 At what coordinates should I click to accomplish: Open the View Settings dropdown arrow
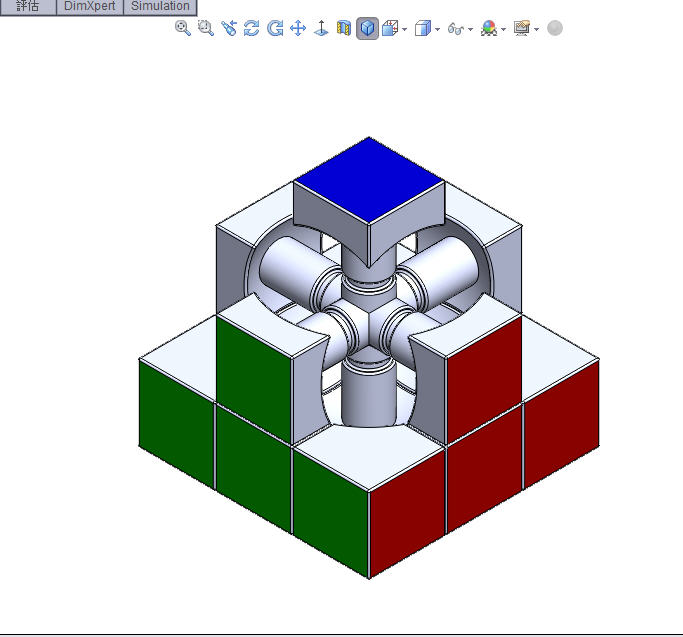(537, 30)
